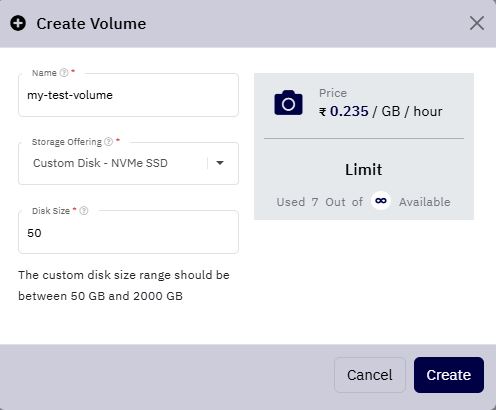Screen dimensions: 496x410
Task: Click the Storage Offering field label
Action: tap(67, 142)
